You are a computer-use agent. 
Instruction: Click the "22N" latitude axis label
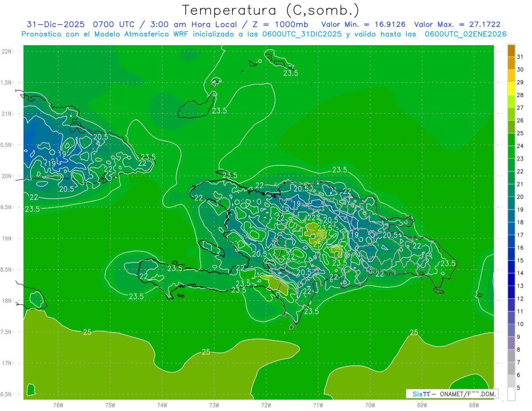[x=7, y=51]
